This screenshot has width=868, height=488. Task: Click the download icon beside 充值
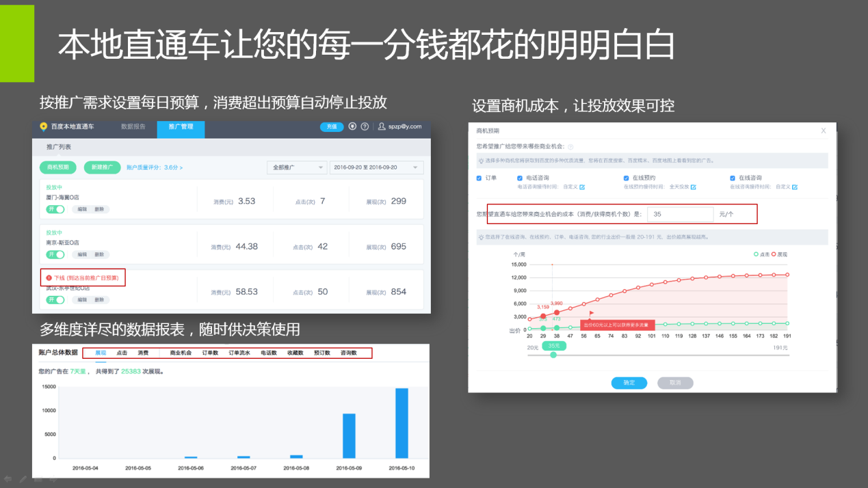pos(352,126)
